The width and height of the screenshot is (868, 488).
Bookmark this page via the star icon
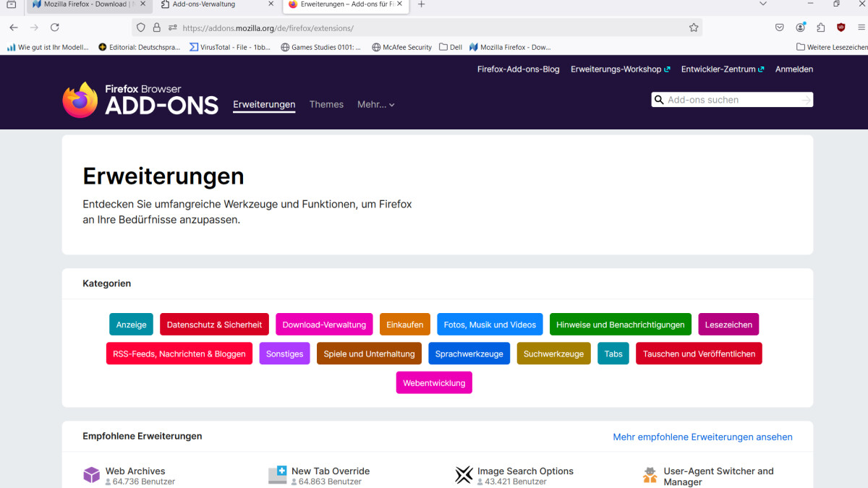pos(693,27)
